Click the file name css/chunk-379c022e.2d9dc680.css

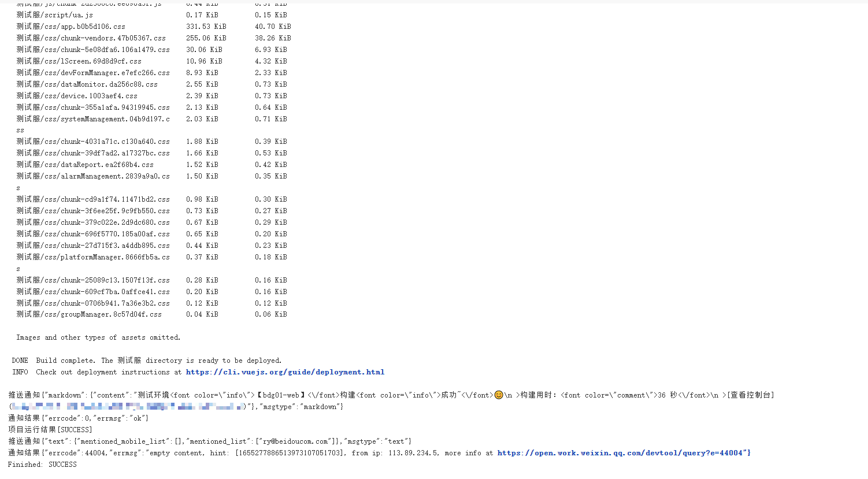[x=93, y=222]
